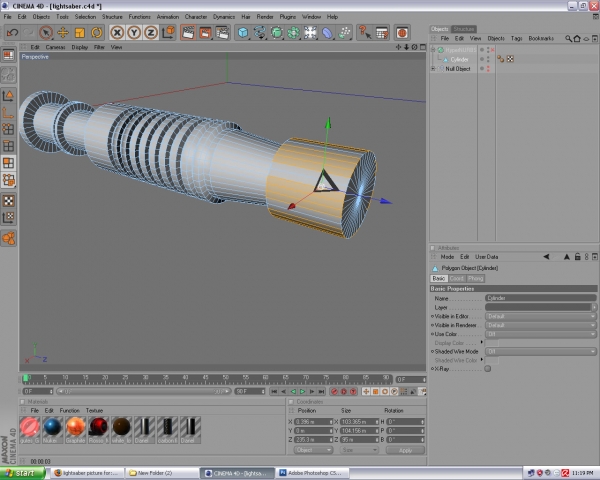Select the blue Nukei material swatch

[x=52, y=430]
